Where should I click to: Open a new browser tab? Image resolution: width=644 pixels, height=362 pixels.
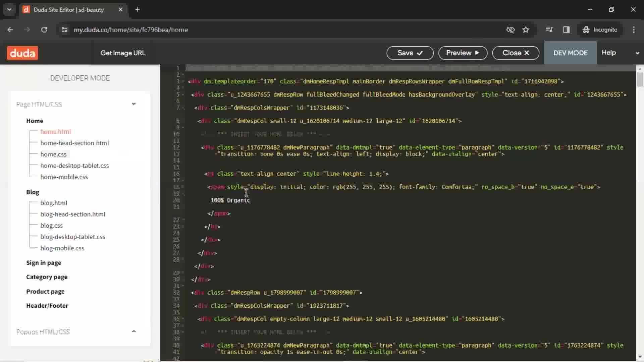tap(138, 9)
